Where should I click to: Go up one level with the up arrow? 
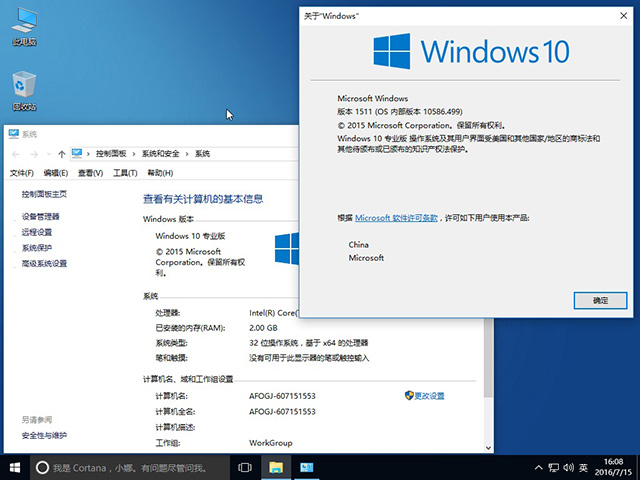[62, 154]
